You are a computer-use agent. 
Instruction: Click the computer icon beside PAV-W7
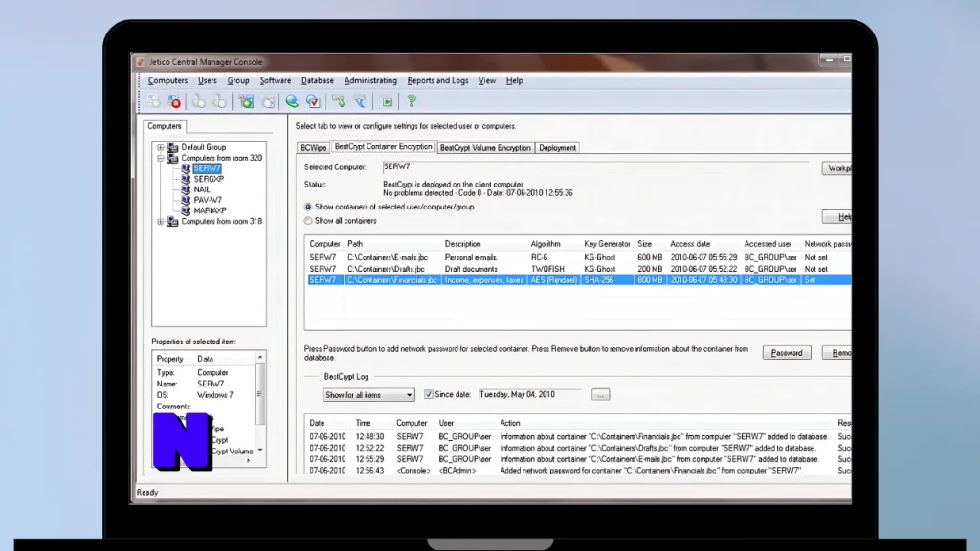point(186,200)
